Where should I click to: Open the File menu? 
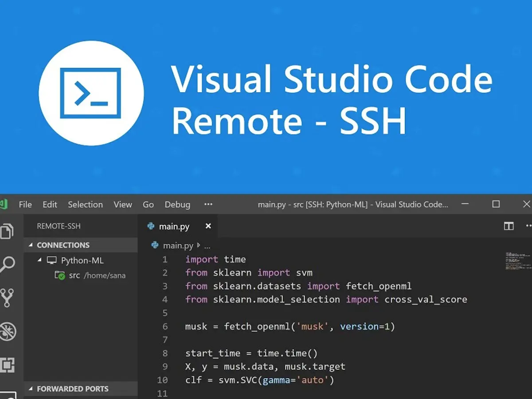[25, 204]
